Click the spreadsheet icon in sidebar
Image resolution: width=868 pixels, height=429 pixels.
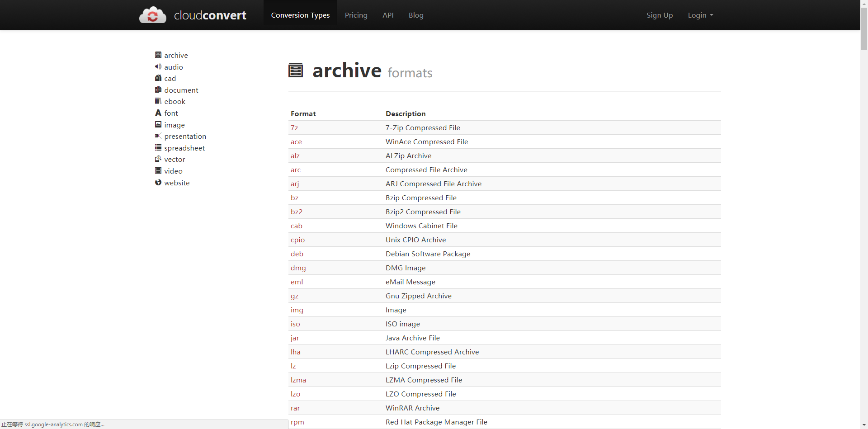click(158, 147)
